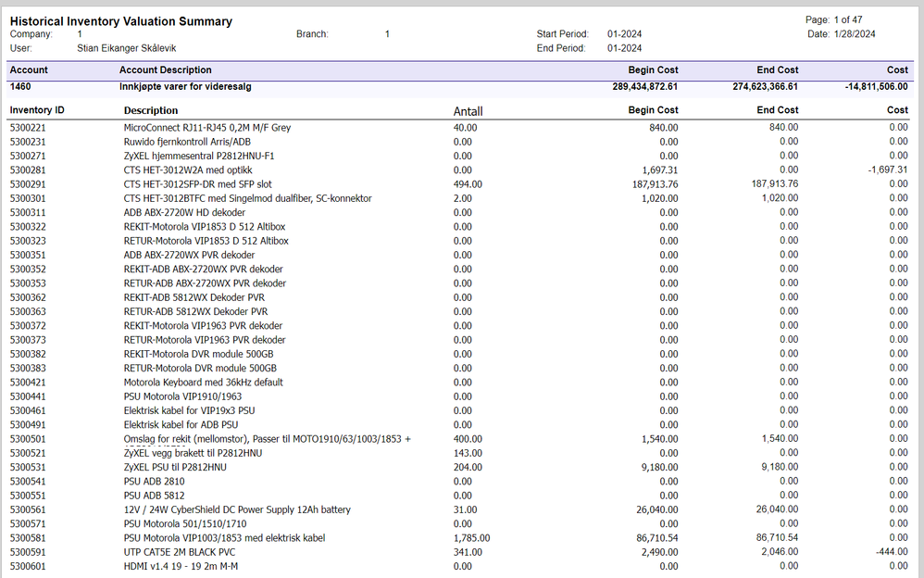The width and height of the screenshot is (924, 578).
Task: Click cost value -444.00
Action: 892,551
